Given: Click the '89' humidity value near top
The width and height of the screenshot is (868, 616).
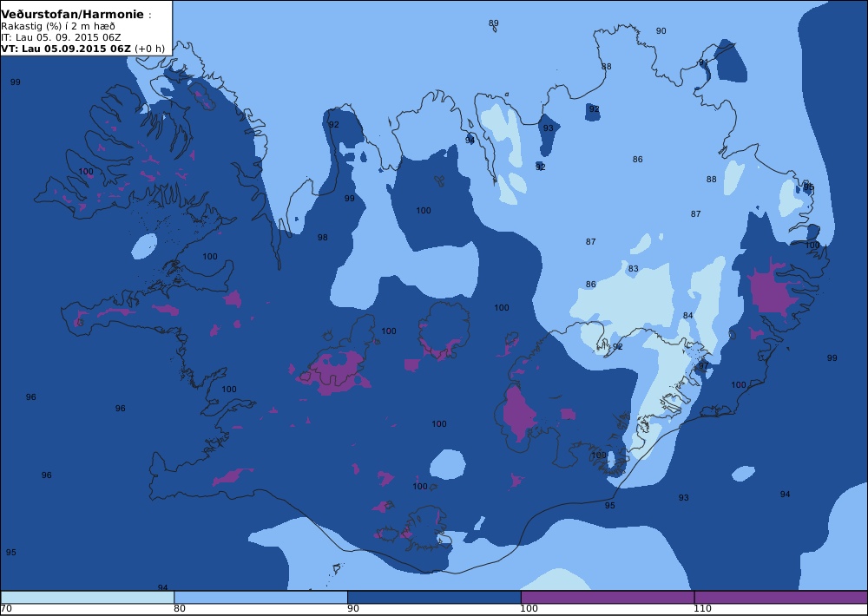Looking at the screenshot, I should coord(493,23).
